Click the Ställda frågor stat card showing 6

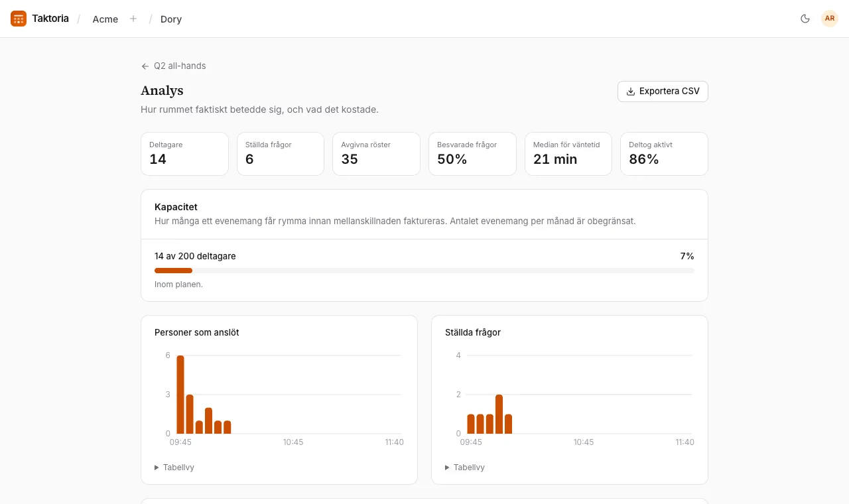(x=281, y=154)
